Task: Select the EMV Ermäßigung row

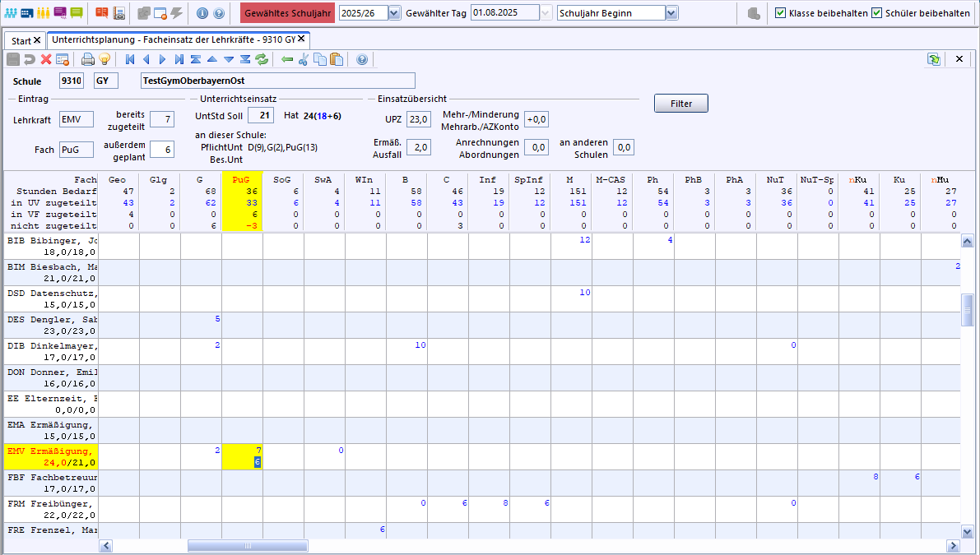Action: 51,456
